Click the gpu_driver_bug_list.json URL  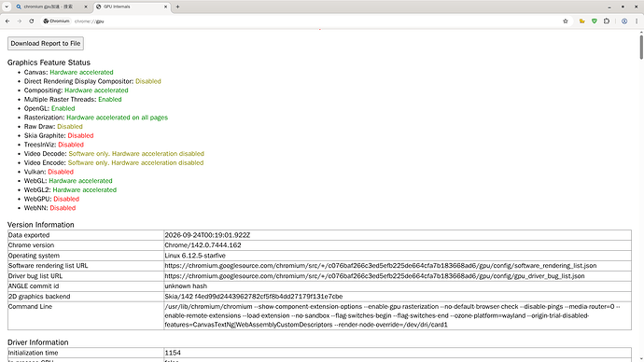point(374,276)
